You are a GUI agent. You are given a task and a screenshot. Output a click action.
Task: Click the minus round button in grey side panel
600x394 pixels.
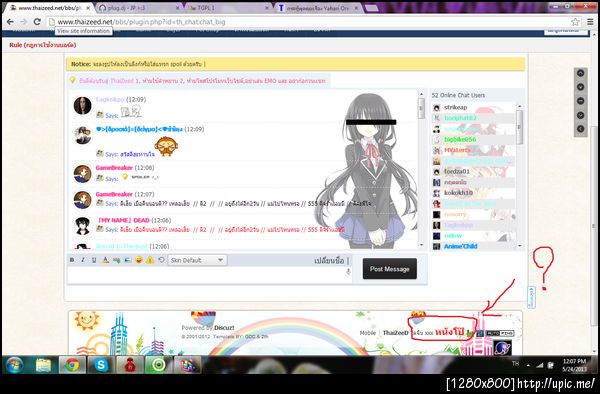580,101
